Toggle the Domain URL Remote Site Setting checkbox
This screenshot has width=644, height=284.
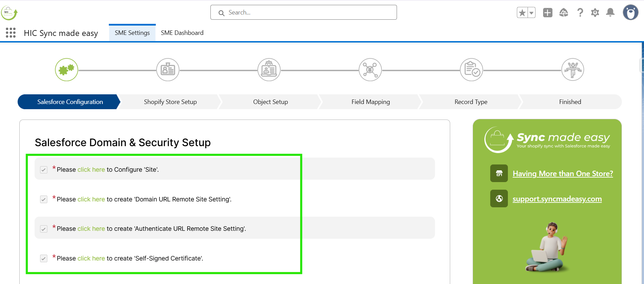click(x=44, y=199)
